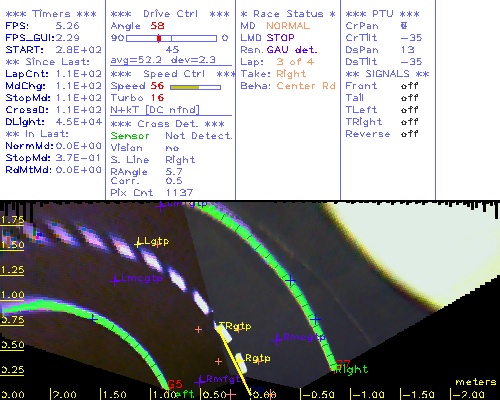
Task: Click the yellow Speed progress bar
Action: pos(195,87)
